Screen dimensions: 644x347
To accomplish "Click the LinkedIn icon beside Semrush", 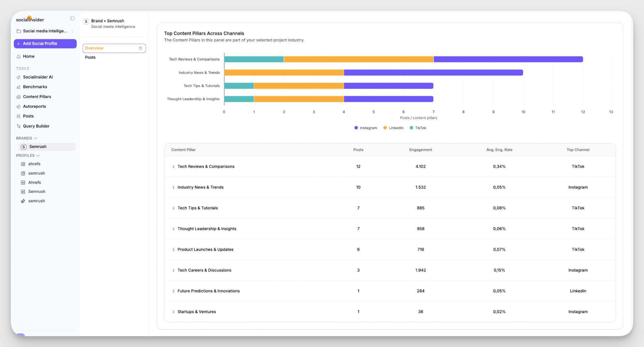I will pyautogui.click(x=23, y=192).
